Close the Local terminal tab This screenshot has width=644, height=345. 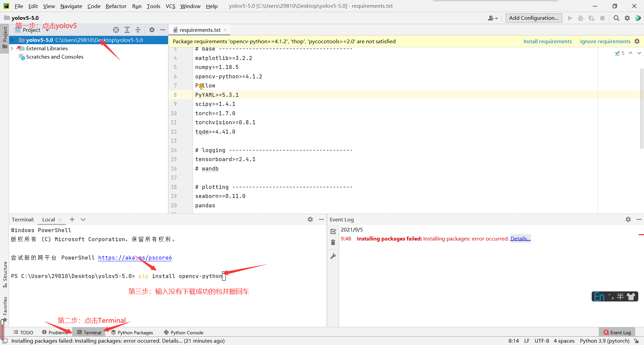60,220
